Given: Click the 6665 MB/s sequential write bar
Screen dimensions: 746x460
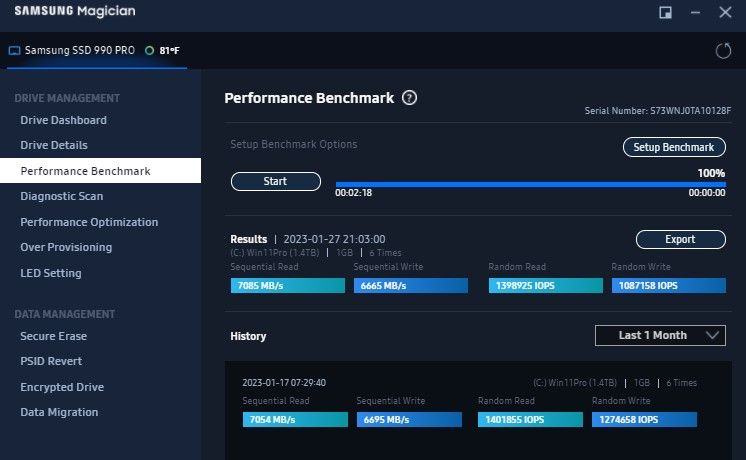Looking at the screenshot, I should point(411,285).
